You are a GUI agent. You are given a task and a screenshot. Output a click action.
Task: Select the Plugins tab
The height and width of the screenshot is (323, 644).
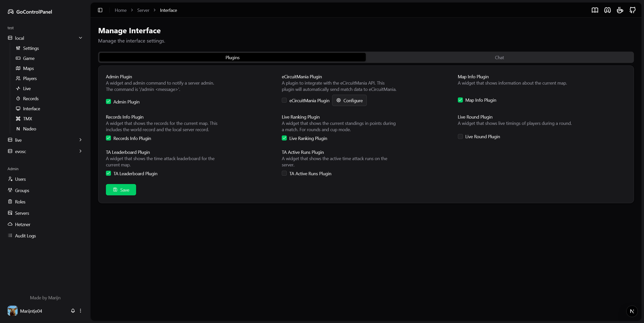[x=232, y=57]
